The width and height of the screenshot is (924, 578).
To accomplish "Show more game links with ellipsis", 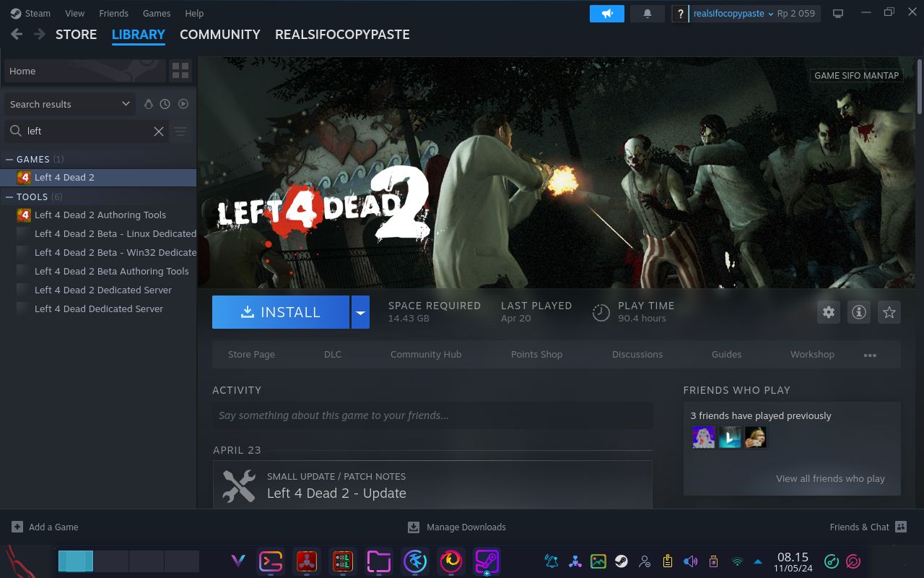I will pyautogui.click(x=870, y=355).
